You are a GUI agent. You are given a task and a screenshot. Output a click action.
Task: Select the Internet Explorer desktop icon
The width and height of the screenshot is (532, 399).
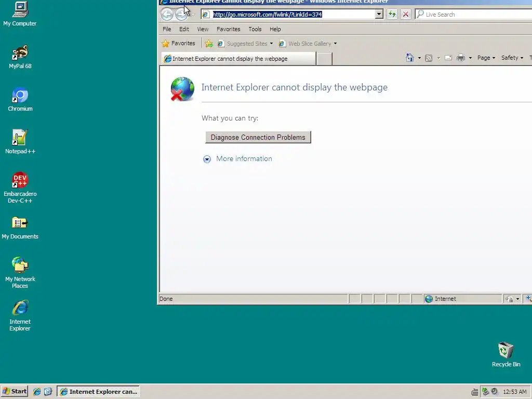point(20,315)
